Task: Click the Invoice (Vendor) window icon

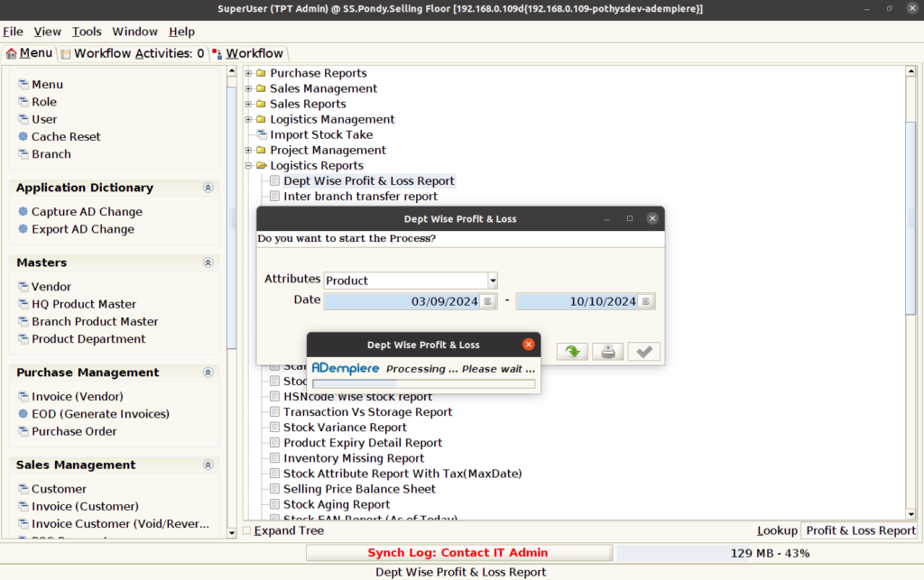Action: click(23, 396)
